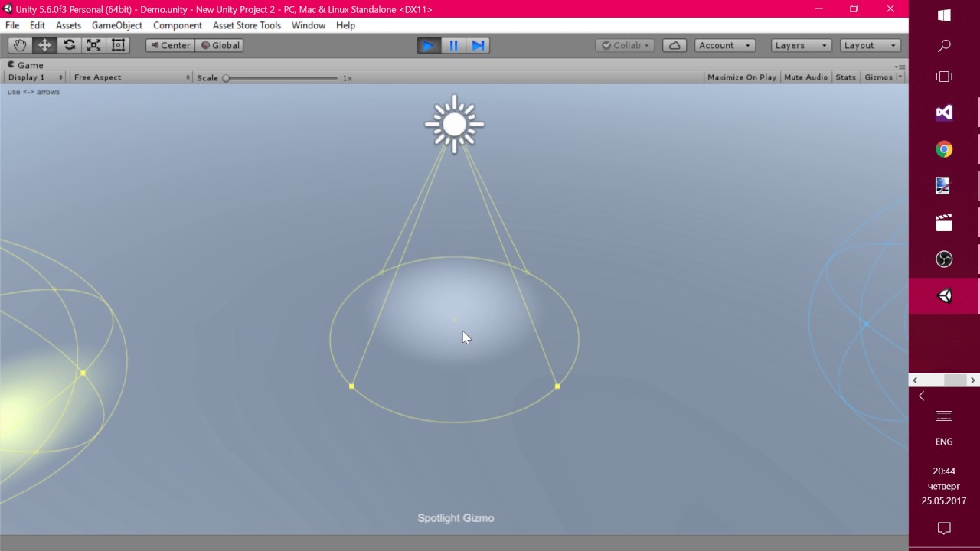Open the GameObject menu
Screen dimensions: 980x551
(116, 25)
